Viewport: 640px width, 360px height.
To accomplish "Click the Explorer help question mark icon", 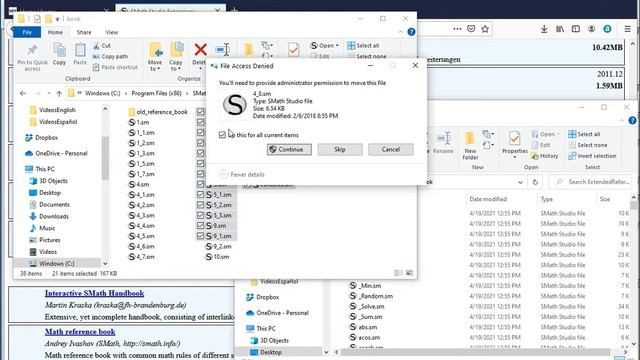I will [x=411, y=32].
